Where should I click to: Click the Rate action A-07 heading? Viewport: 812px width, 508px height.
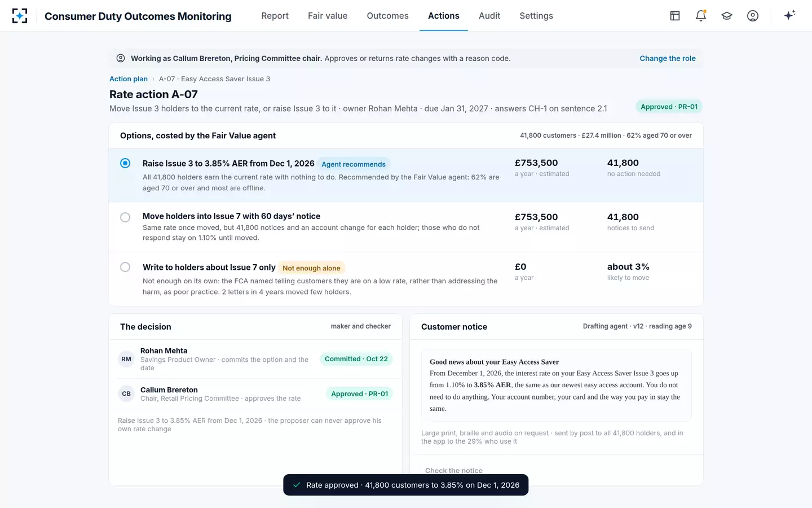click(153, 94)
